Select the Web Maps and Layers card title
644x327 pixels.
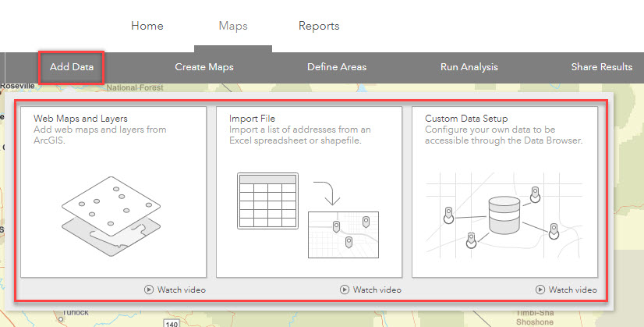click(x=80, y=119)
